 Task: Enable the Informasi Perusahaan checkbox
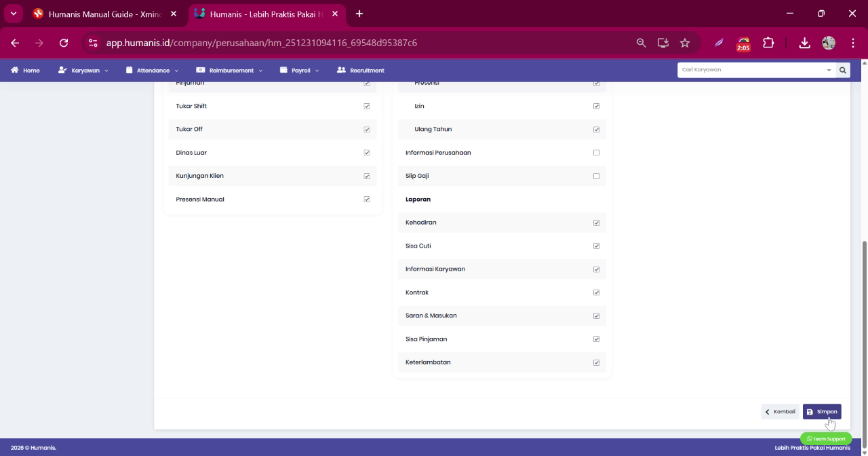[x=597, y=153]
